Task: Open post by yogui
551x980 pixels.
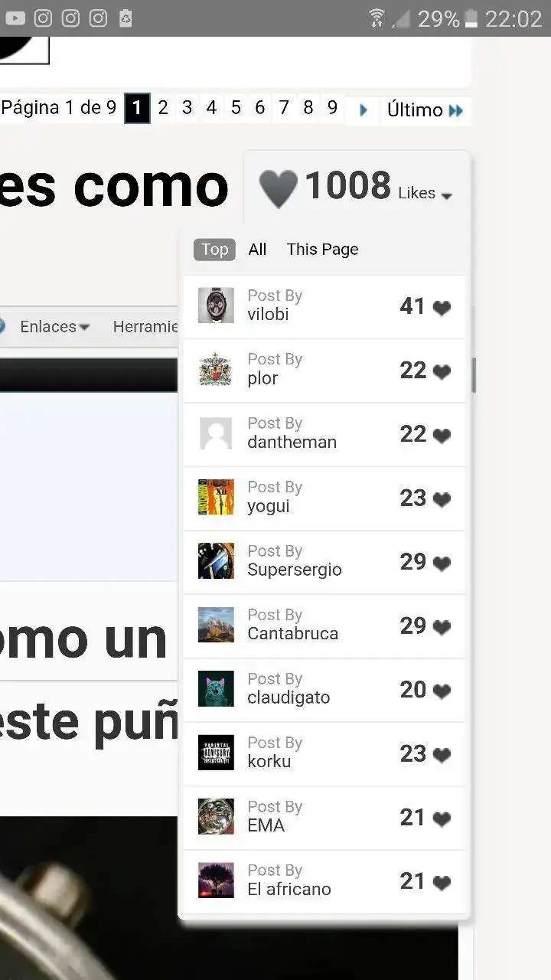Action: (x=324, y=498)
